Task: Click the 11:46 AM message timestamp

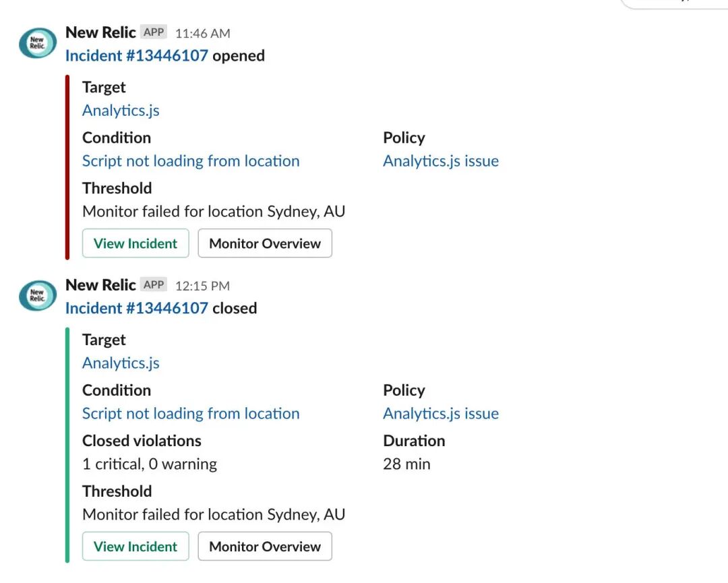Action: click(x=202, y=33)
